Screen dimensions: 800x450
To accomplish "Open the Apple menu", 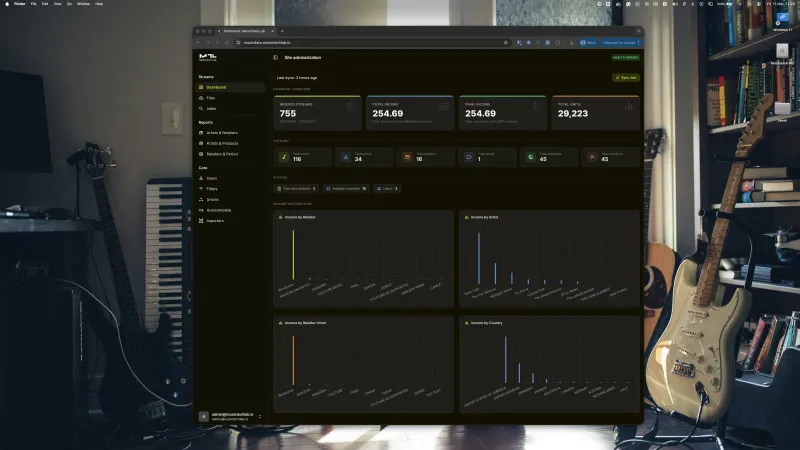I will point(7,4).
